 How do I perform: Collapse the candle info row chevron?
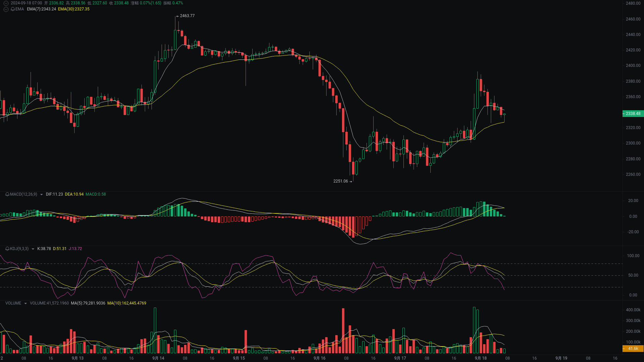(x=6, y=3)
